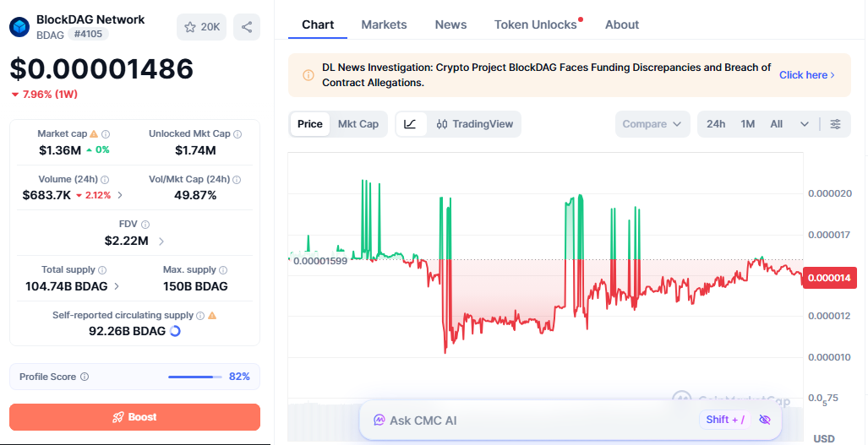This screenshot has height=445, width=868.
Task: Click the red 0.000014 price marker
Action: [829, 278]
